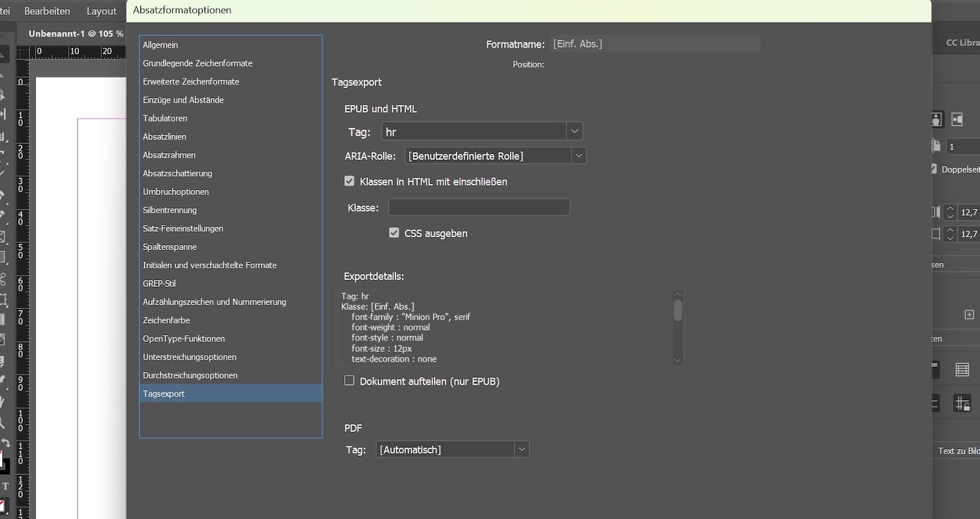Open the Zeichenfarbe section
Screen dimensions: 980x519
point(167,320)
